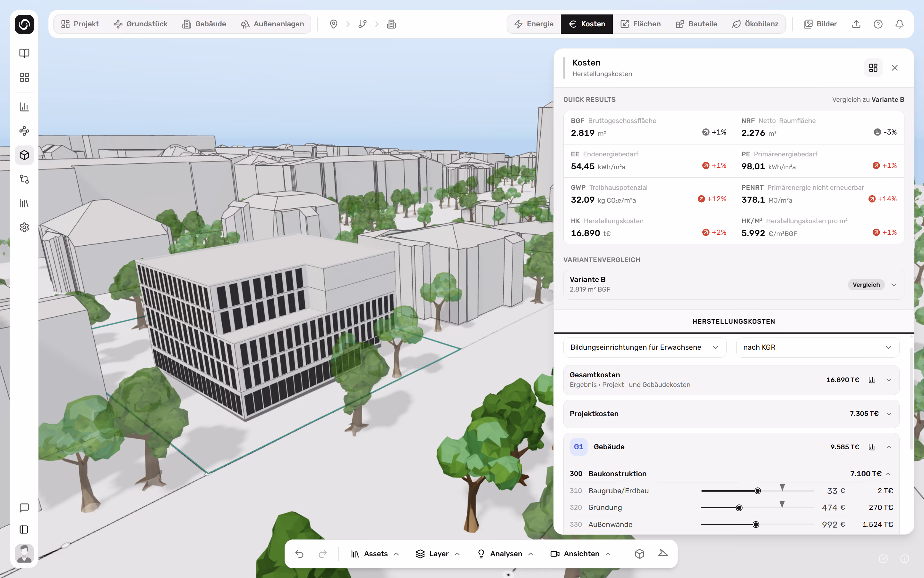Click the building breadcrumb icon
Screen dimensions: 924x578
point(391,24)
